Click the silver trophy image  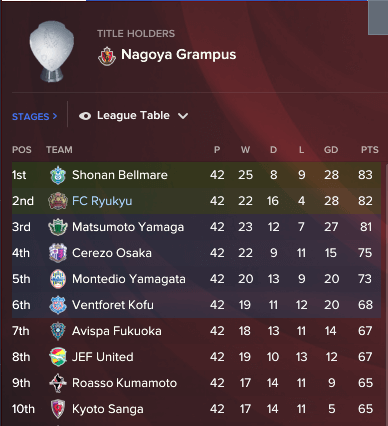(52, 51)
